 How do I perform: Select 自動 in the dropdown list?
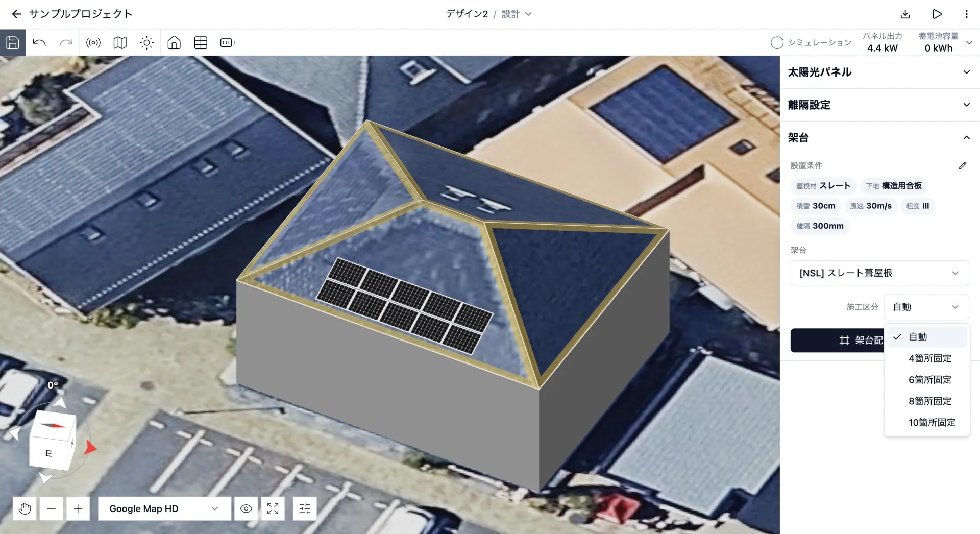[x=927, y=337]
